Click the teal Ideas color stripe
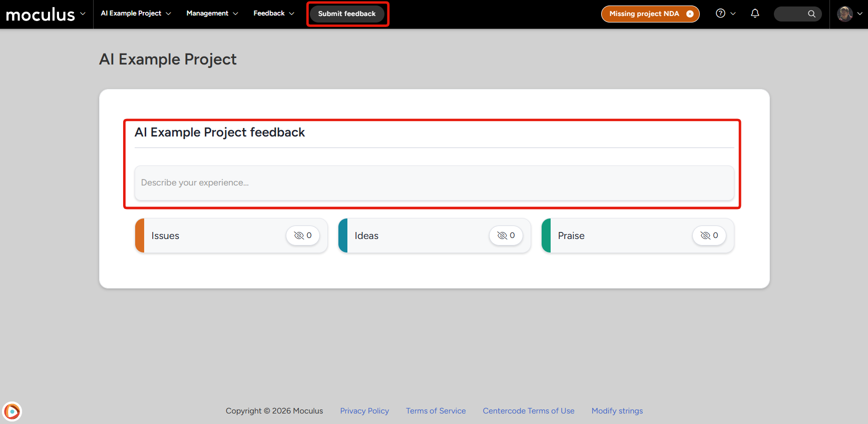Image resolution: width=868 pixels, height=424 pixels. coord(343,235)
